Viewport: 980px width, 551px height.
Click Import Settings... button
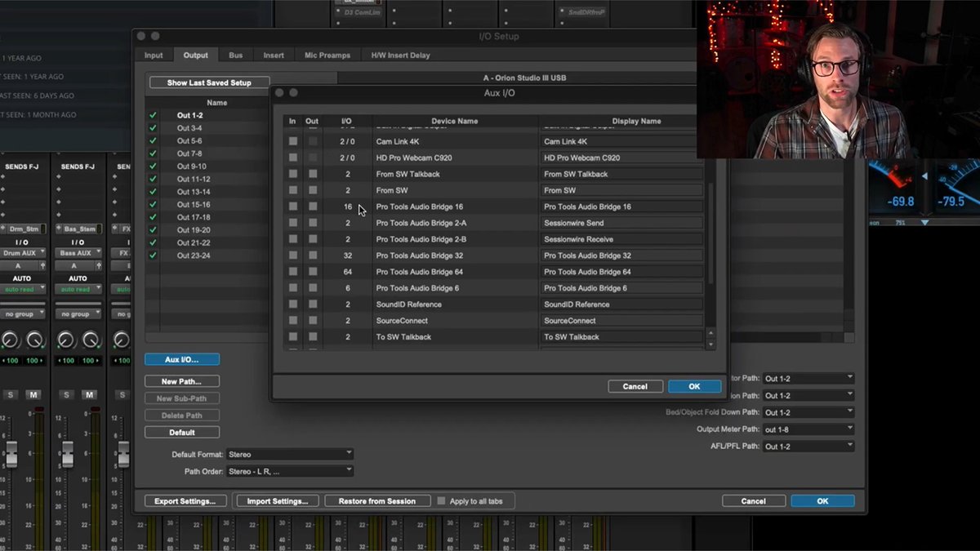(x=278, y=501)
